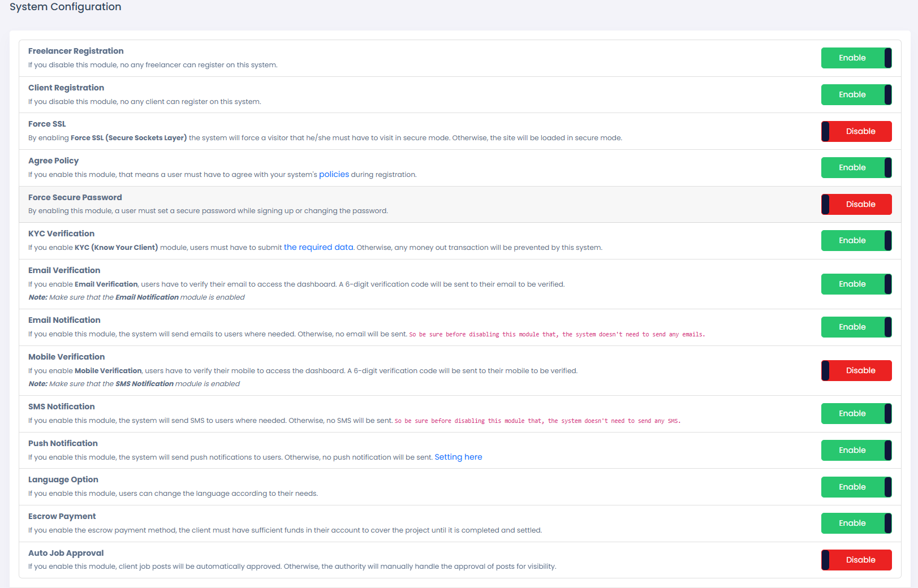Screen dimensions: 918x588
Task: Toggle the Escrow Payment switch
Action: pos(856,524)
